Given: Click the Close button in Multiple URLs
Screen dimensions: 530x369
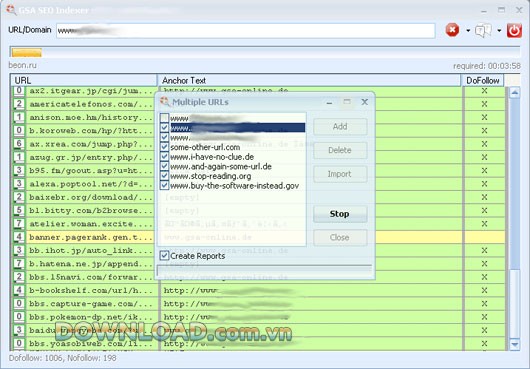Looking at the screenshot, I should [340, 237].
